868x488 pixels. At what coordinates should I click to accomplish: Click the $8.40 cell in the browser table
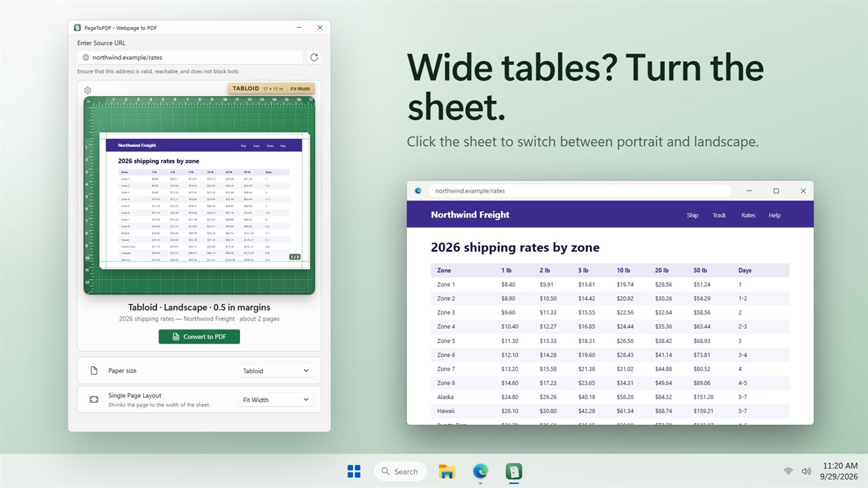pyautogui.click(x=509, y=285)
